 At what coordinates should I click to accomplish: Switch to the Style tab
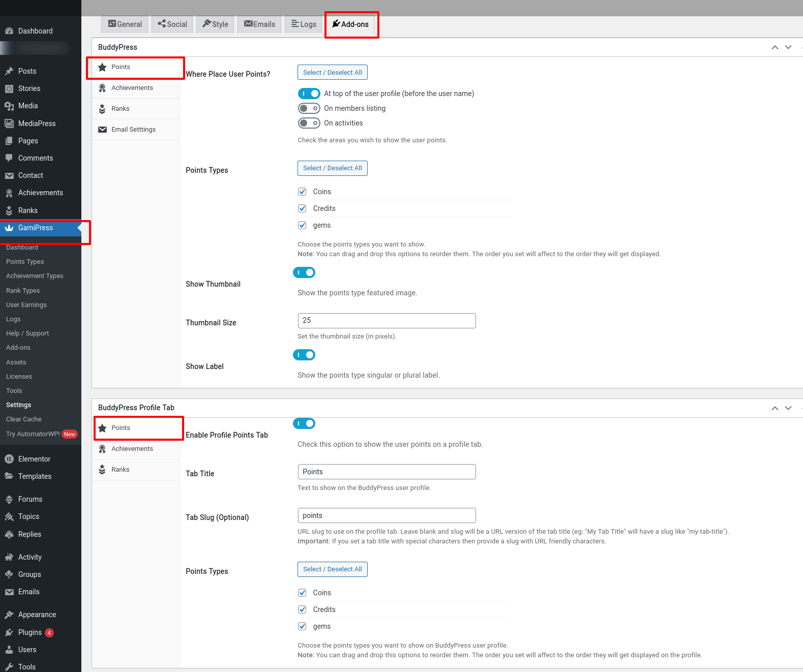coord(215,24)
